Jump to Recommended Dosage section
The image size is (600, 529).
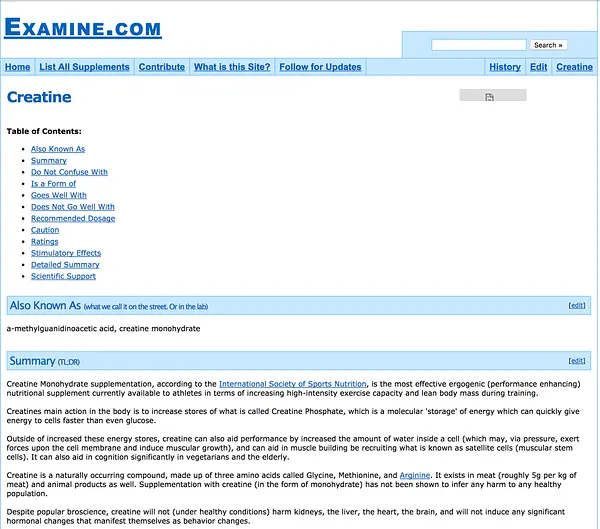(73, 219)
